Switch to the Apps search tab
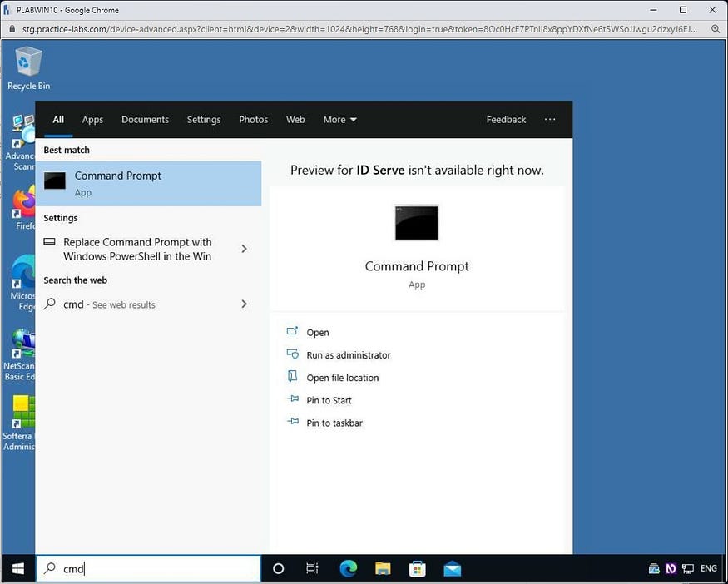Image resolution: width=728 pixels, height=584 pixels. (x=92, y=119)
